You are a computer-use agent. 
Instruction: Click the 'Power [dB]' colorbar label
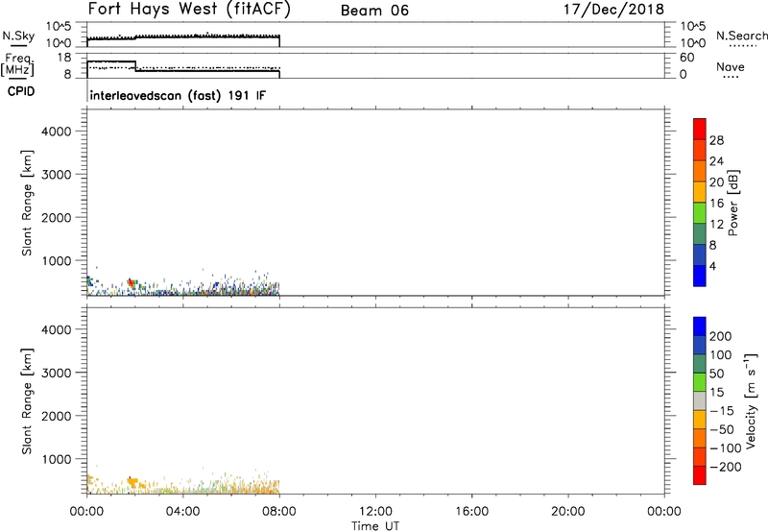tap(732, 203)
